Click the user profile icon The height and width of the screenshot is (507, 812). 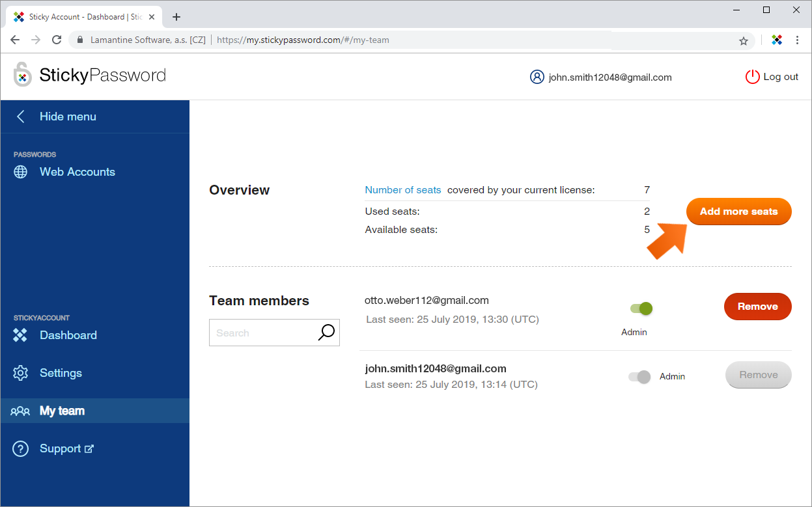[x=537, y=77]
